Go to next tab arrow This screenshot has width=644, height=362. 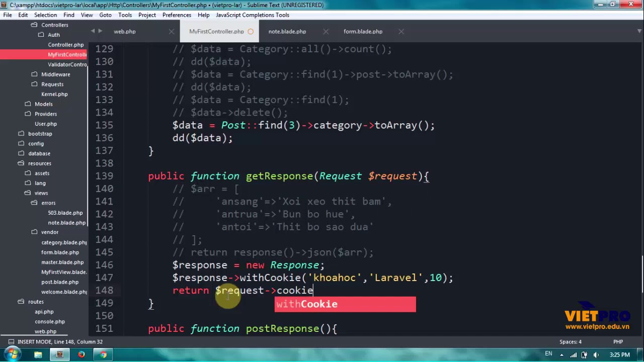[x=100, y=31]
